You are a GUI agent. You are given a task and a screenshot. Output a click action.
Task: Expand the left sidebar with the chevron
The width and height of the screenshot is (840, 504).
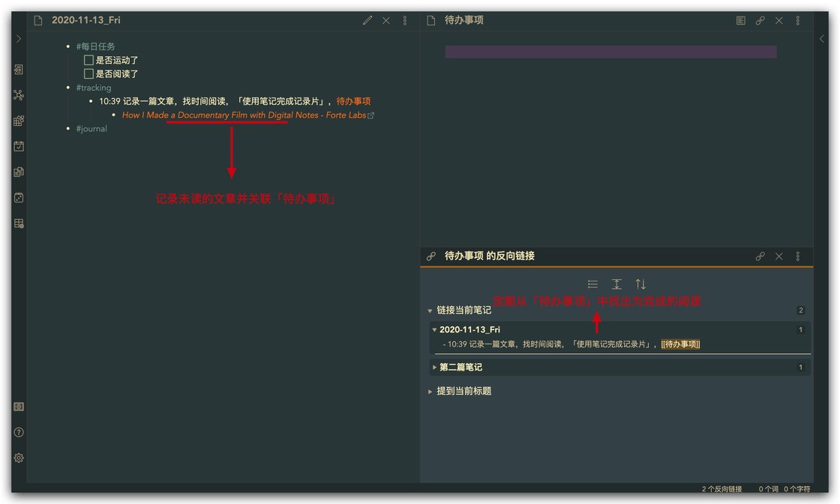19,39
